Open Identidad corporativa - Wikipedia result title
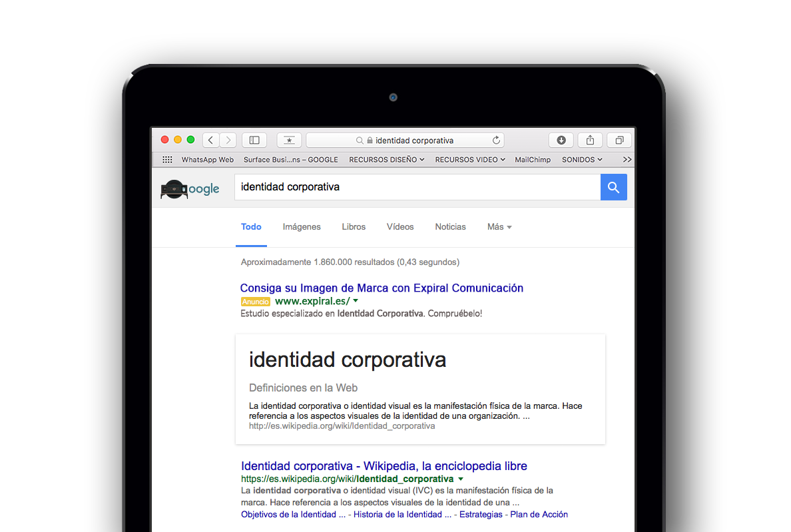 [384, 466]
